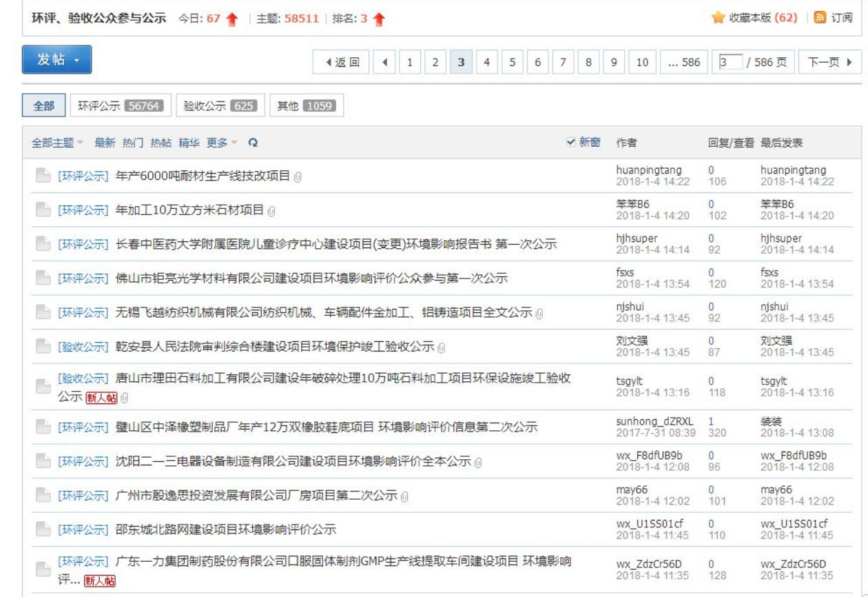
Task: Click the RSS subscribe feed icon
Action: point(821,17)
